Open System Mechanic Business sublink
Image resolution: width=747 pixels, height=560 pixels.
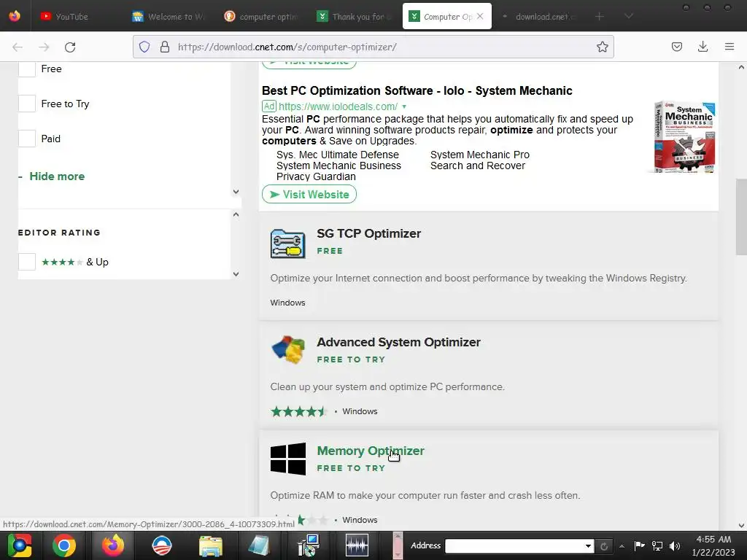pos(338,166)
